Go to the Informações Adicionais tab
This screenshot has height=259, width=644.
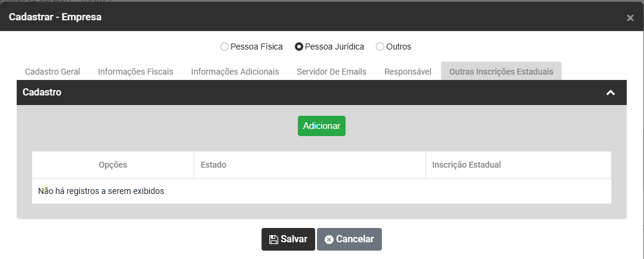point(235,72)
